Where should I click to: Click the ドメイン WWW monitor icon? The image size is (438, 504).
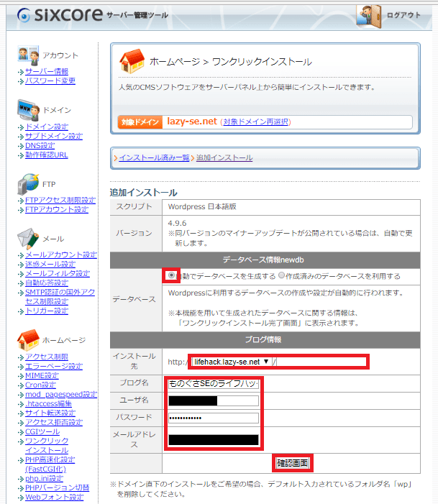28,110
